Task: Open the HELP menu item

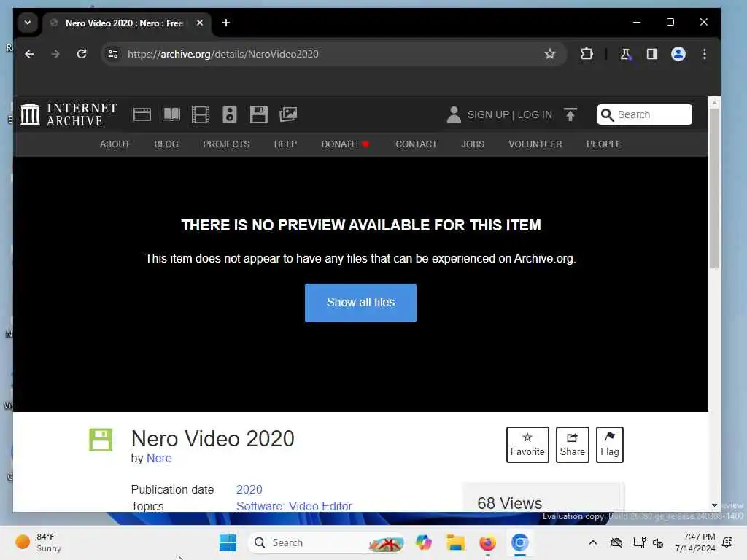Action: (x=285, y=144)
